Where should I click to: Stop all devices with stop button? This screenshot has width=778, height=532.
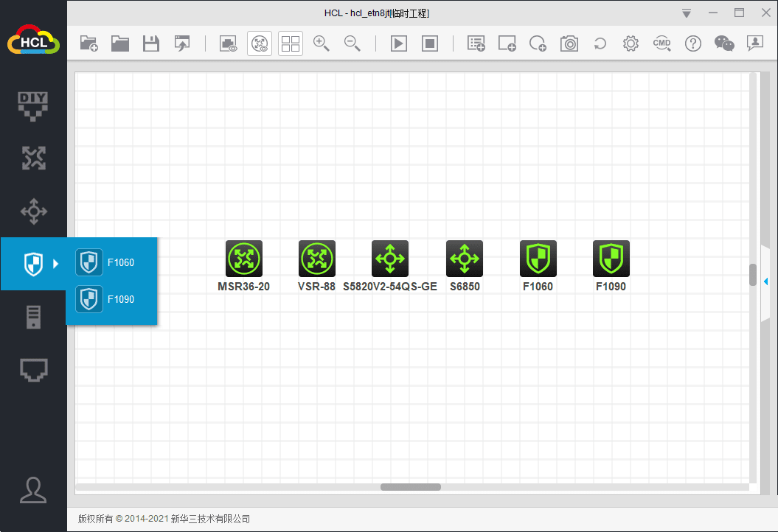tap(430, 43)
